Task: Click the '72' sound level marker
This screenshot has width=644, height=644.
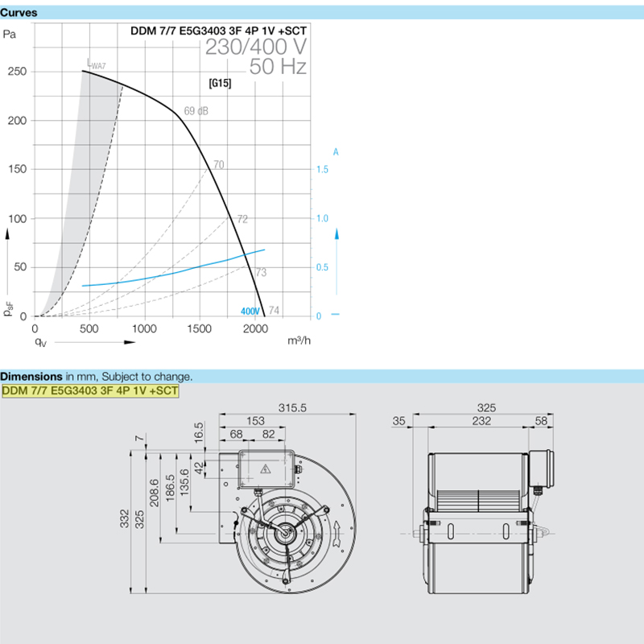Action: [x=243, y=219]
